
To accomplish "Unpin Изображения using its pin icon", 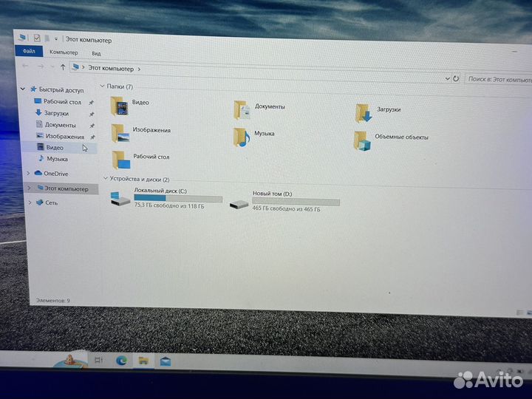I will tap(92, 137).
